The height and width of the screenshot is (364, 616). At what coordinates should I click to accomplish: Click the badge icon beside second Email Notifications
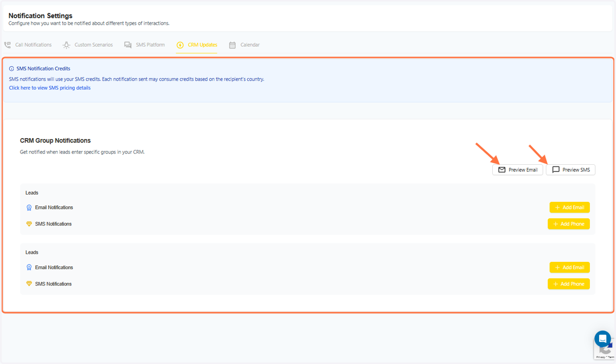[x=29, y=267]
